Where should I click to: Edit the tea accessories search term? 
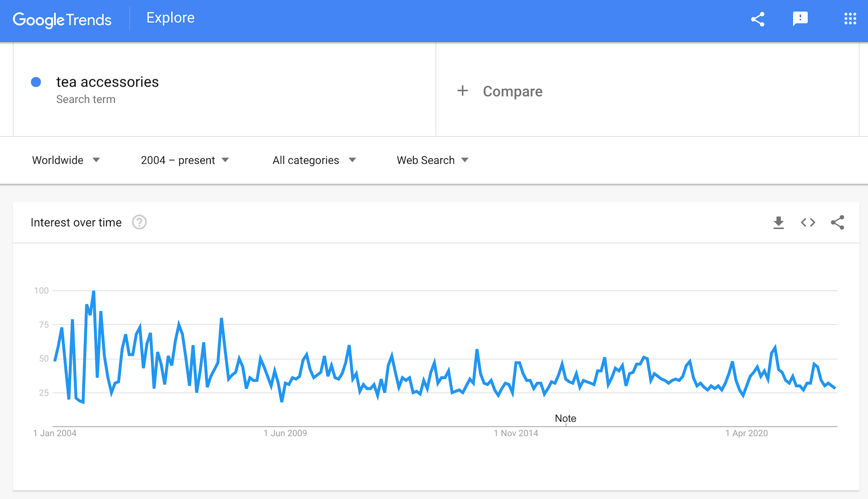tap(108, 82)
